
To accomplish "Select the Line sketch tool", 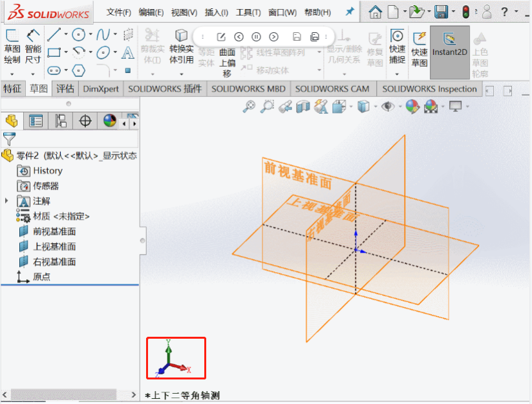I will (54, 34).
